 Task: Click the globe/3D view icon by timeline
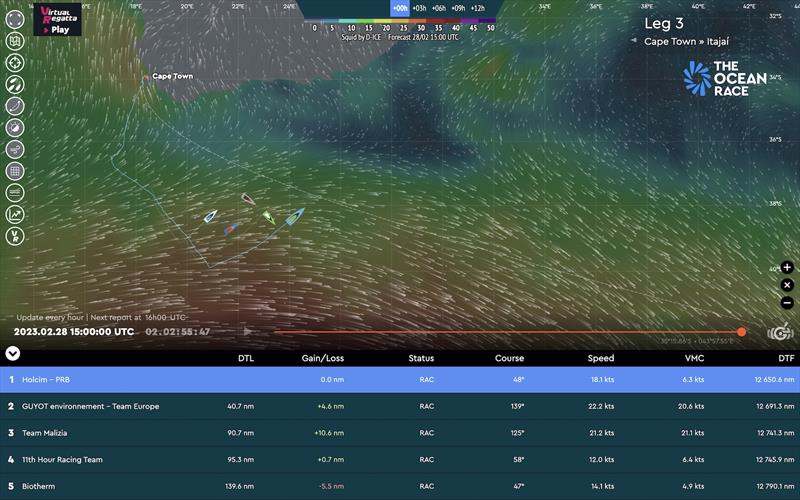coord(780,333)
